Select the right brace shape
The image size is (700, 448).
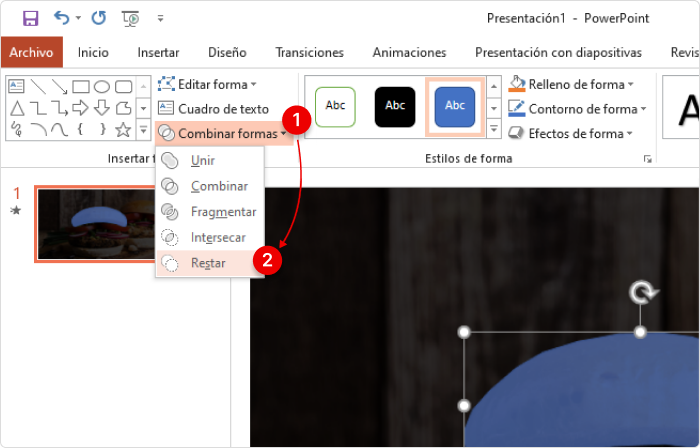click(103, 129)
